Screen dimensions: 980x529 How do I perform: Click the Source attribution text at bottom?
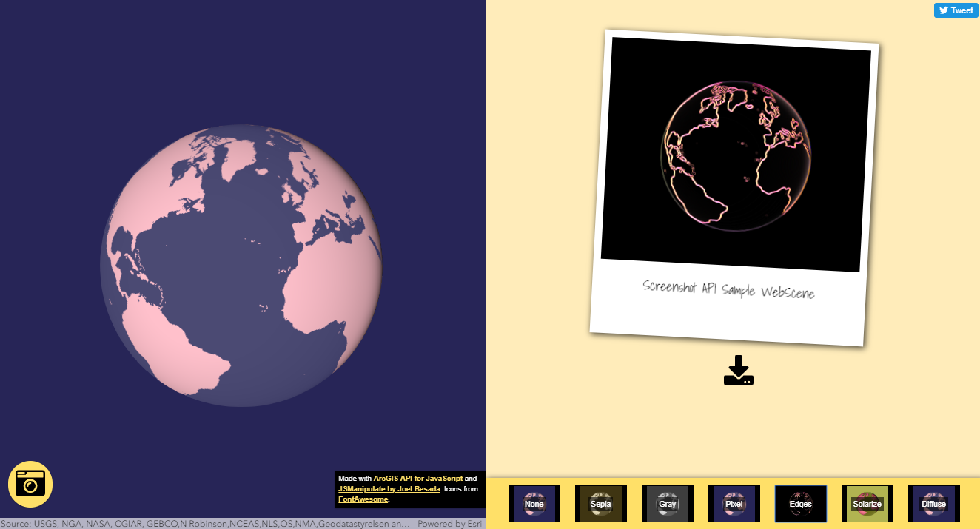(205, 524)
